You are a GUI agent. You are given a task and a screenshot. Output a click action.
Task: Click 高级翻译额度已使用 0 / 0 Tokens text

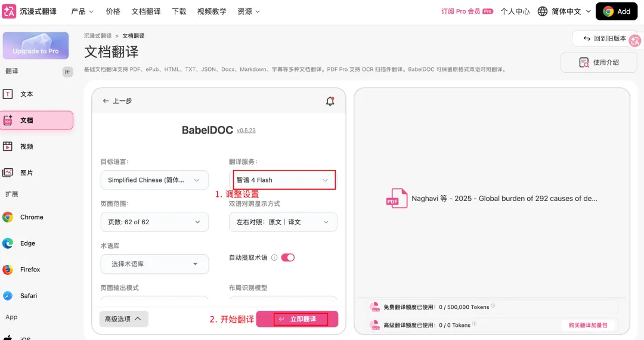pyautogui.click(x=427, y=325)
